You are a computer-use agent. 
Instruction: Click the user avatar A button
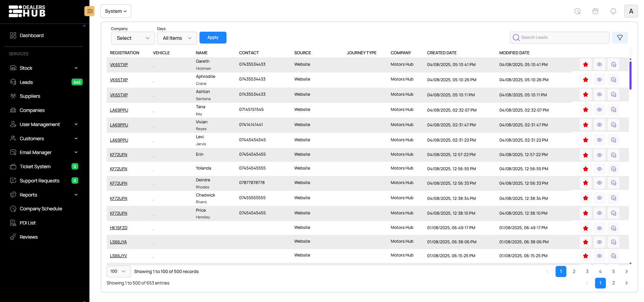[x=631, y=11]
